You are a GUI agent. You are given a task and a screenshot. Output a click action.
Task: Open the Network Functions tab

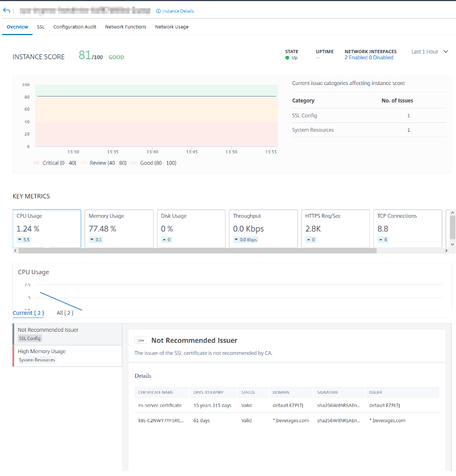pos(126,27)
